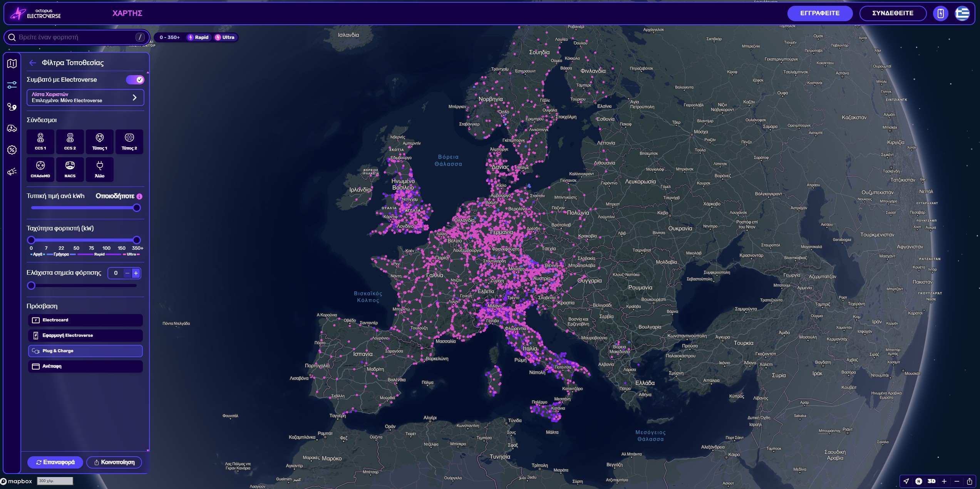Select Εφαρμογή Electroverse access option
Viewport: 980px width, 489px height.
point(85,336)
